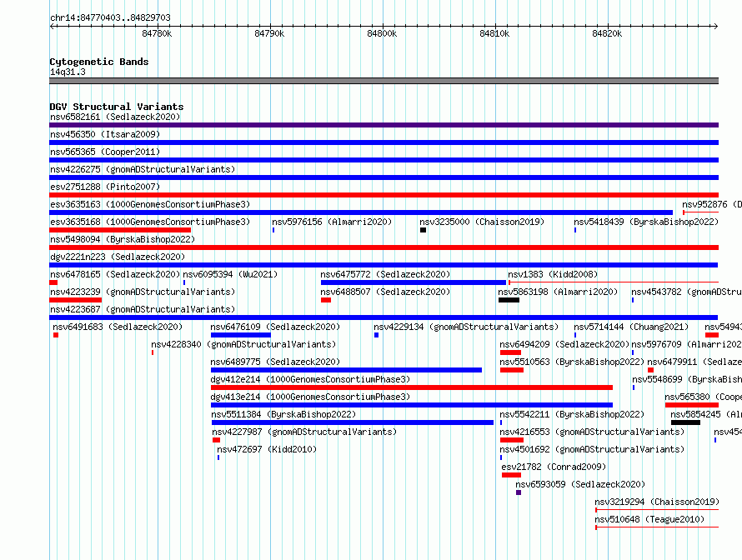Click the nsv5976709 variant label
The image size is (742, 560).
(686, 344)
